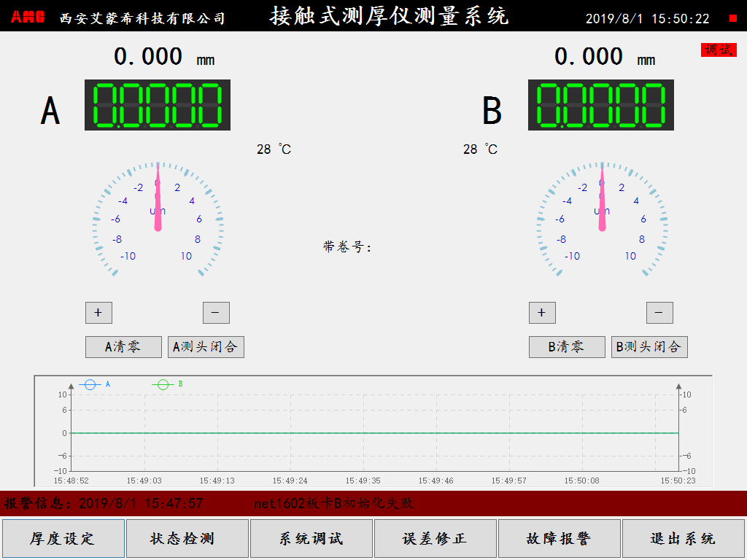Image resolution: width=747 pixels, height=560 pixels.
Task: Open the 系统调试 system debug tab
Action: point(311,539)
